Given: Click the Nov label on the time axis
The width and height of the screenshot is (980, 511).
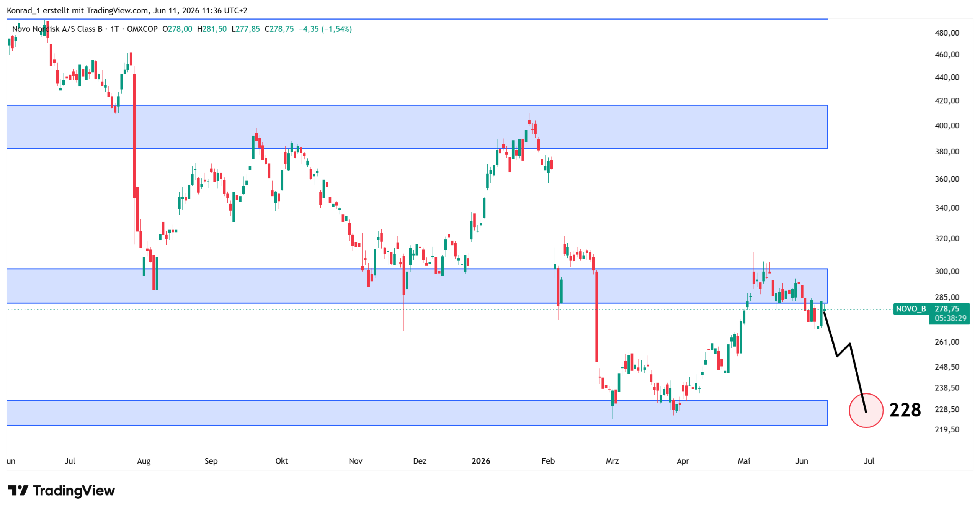Looking at the screenshot, I should click(356, 461).
